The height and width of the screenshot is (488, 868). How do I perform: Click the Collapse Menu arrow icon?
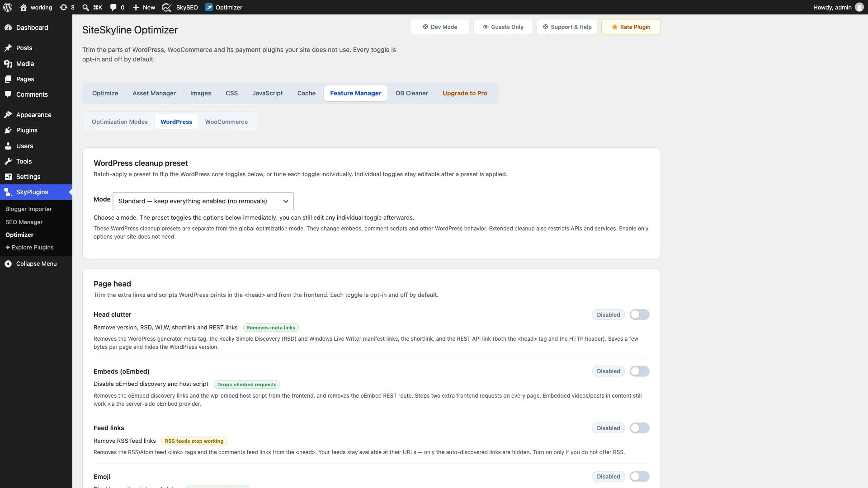point(8,264)
